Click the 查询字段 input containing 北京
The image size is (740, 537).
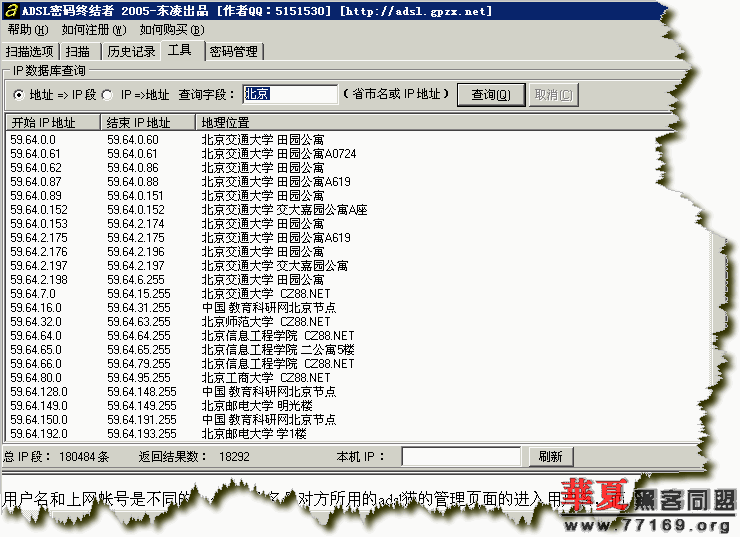[x=290, y=94]
